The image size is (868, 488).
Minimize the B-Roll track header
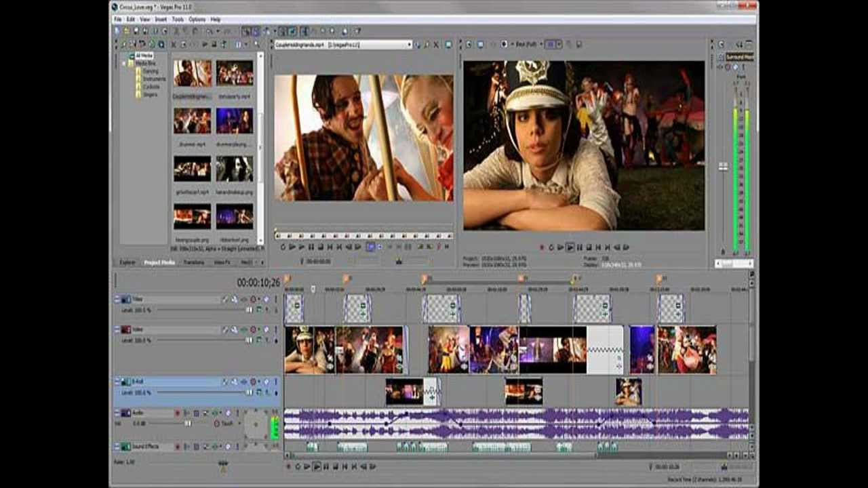pos(117,382)
